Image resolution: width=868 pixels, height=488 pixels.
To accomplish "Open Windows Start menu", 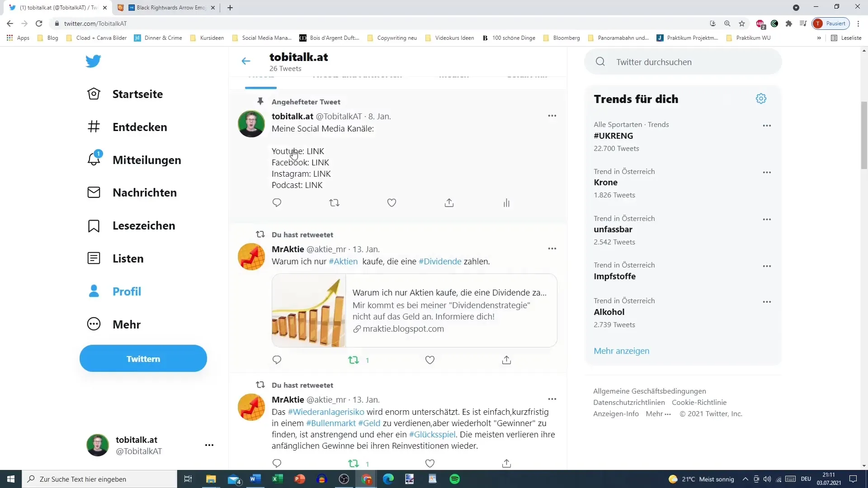I will pyautogui.click(x=11, y=479).
